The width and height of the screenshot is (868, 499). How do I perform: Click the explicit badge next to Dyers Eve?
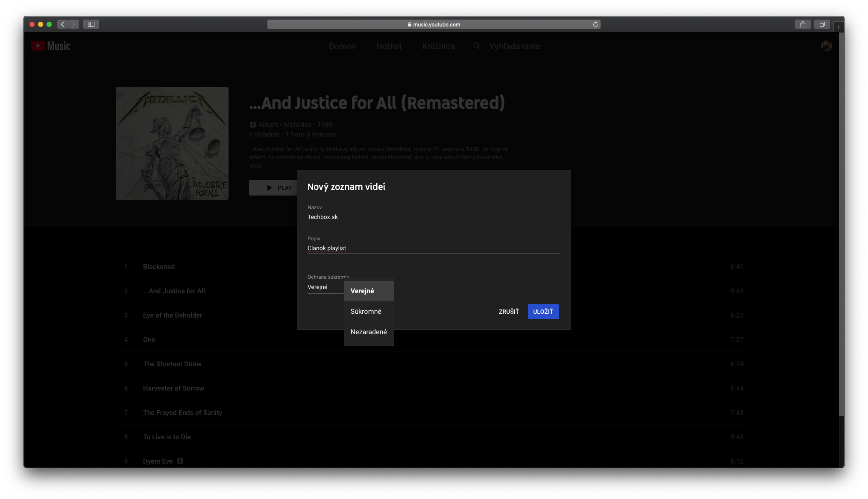[x=180, y=461]
